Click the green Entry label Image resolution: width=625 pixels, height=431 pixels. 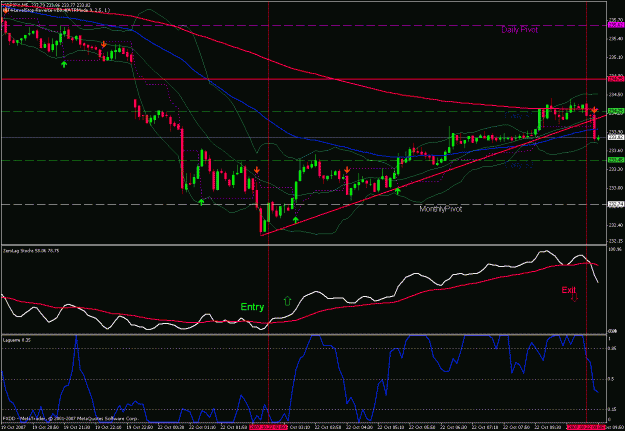coord(252,307)
